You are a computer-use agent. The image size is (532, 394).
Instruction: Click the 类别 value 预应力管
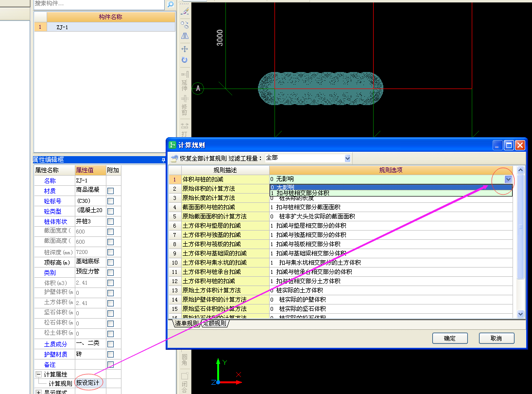pos(90,271)
